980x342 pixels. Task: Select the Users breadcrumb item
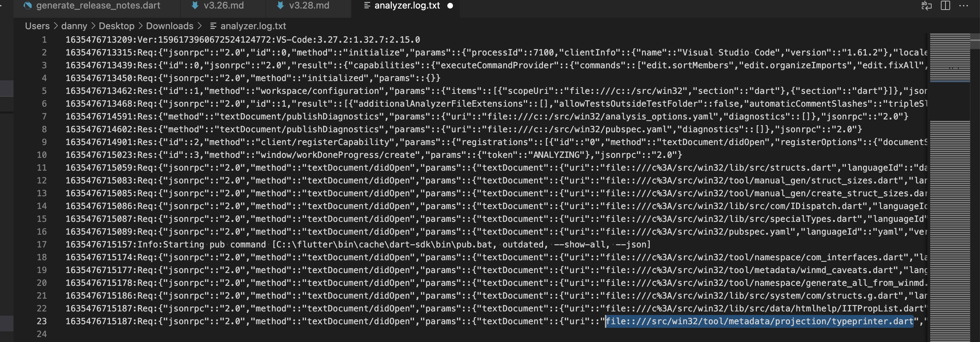(x=37, y=26)
